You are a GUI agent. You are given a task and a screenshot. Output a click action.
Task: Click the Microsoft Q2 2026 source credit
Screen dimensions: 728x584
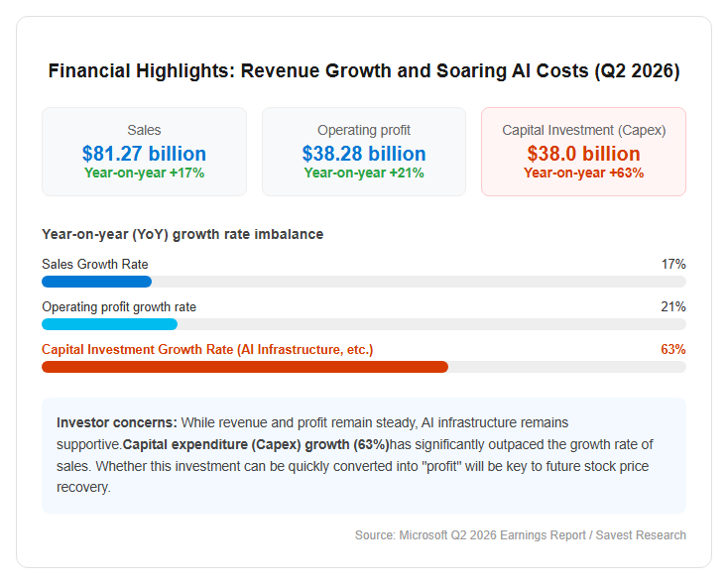click(521, 535)
